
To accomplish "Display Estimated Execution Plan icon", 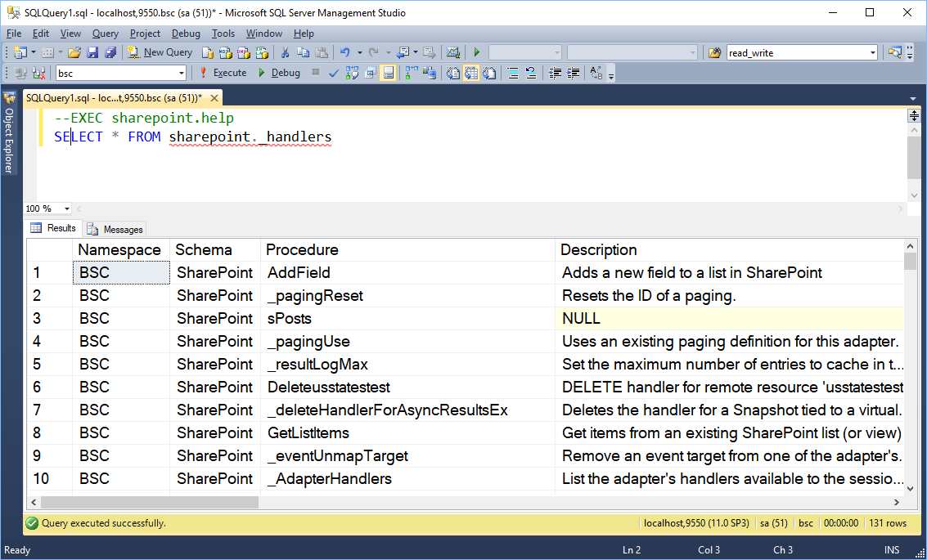I will click(x=353, y=73).
